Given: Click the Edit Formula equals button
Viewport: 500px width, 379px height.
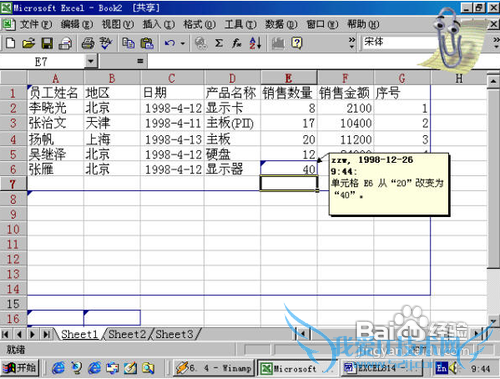Looking at the screenshot, I should pyautogui.click(x=140, y=61).
